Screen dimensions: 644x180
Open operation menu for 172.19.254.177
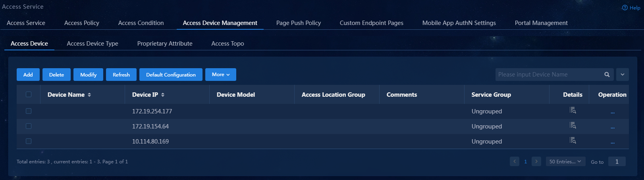(613, 113)
